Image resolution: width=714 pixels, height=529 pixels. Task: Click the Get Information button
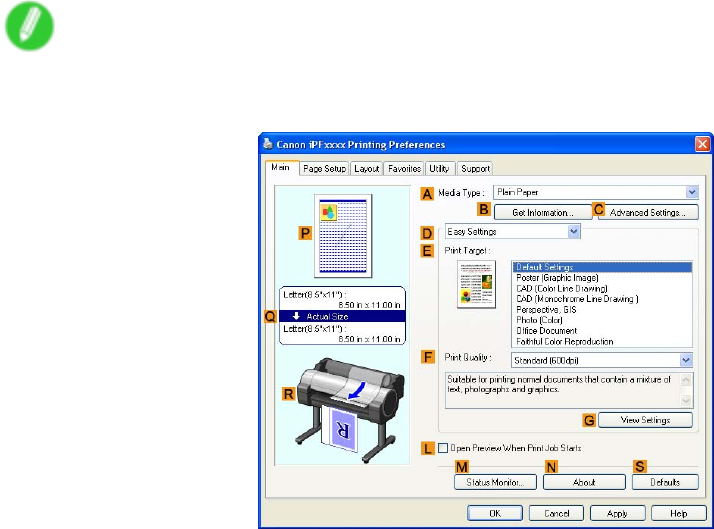point(542,213)
